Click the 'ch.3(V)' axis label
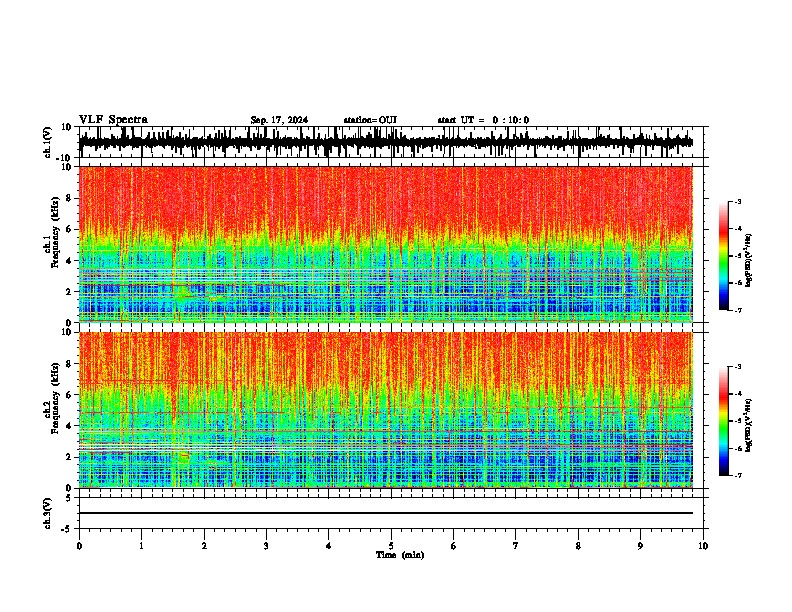This screenshot has width=792, height=612. point(48,513)
